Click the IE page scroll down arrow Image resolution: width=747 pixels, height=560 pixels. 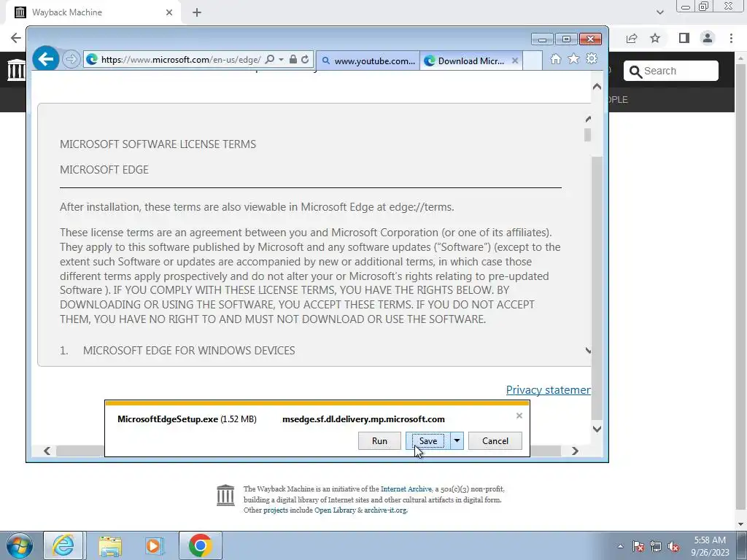[597, 429]
